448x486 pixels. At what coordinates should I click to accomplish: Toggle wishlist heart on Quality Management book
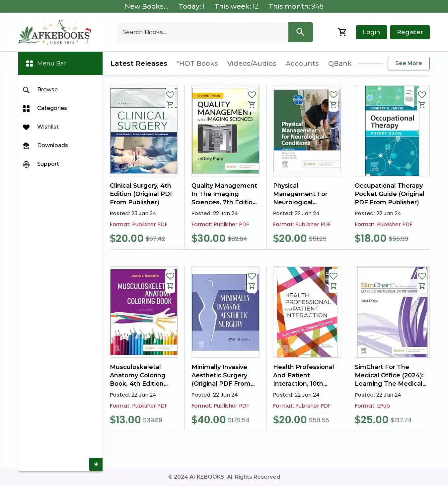click(252, 95)
